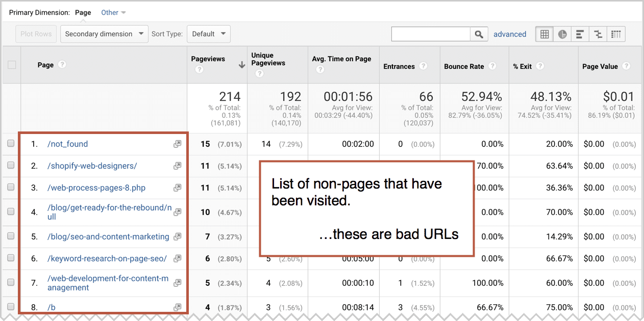The width and height of the screenshot is (644, 321).
Task: Click the help icon beside Pageviews header
Action: click(199, 69)
